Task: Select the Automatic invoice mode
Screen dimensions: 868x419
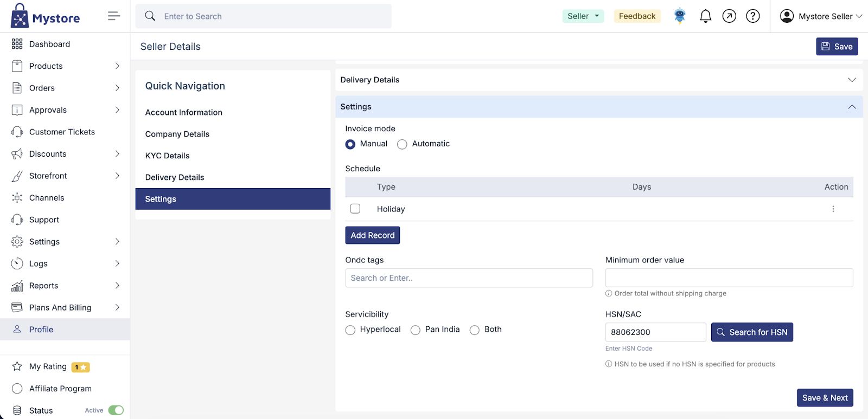Action: coord(402,144)
